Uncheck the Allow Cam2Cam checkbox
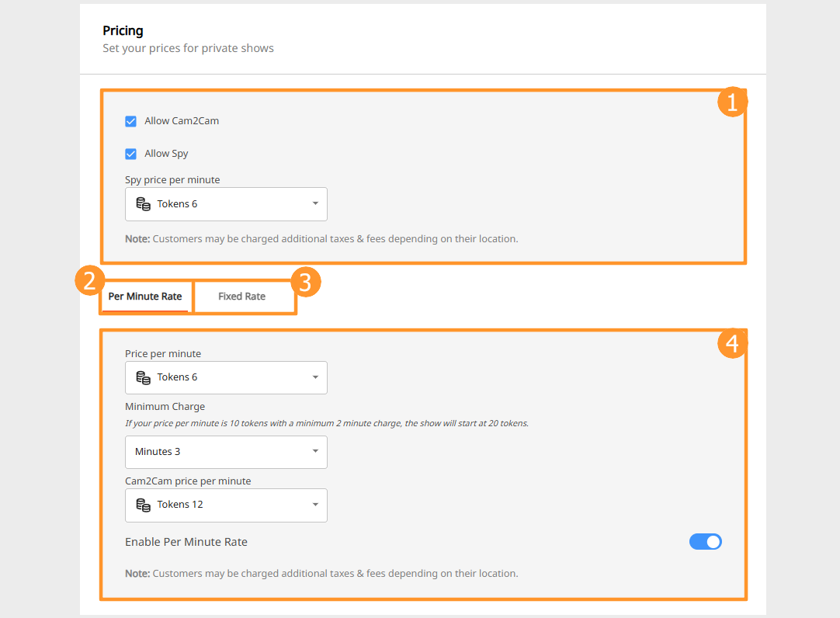The height and width of the screenshot is (618, 840). (x=131, y=121)
